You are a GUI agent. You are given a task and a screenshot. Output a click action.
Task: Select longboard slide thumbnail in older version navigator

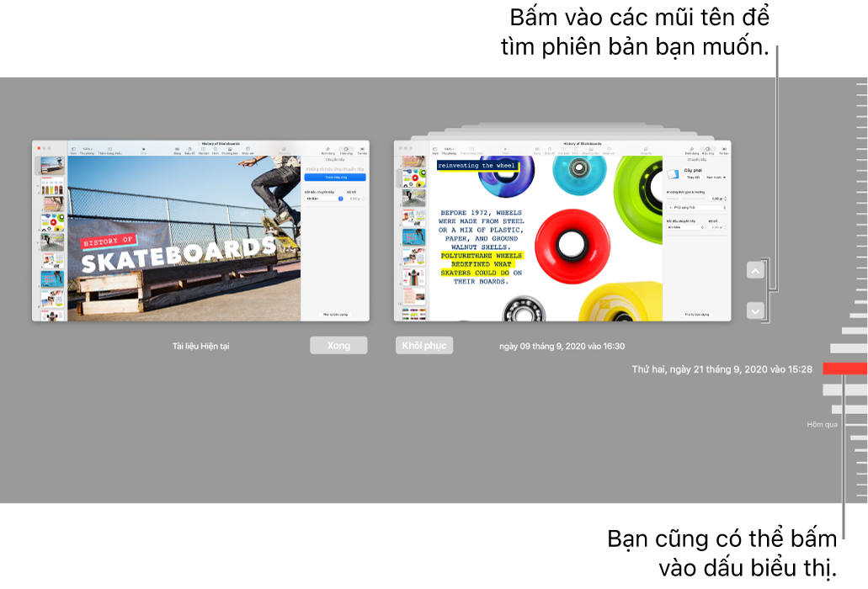[x=414, y=277]
